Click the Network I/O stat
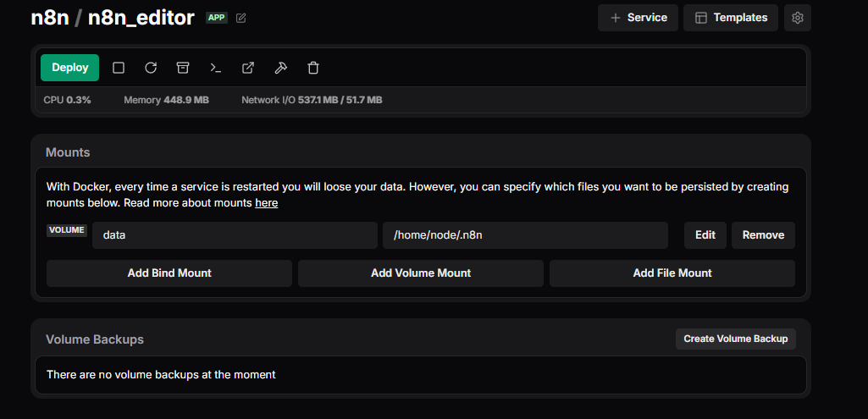The image size is (868, 419). point(312,100)
